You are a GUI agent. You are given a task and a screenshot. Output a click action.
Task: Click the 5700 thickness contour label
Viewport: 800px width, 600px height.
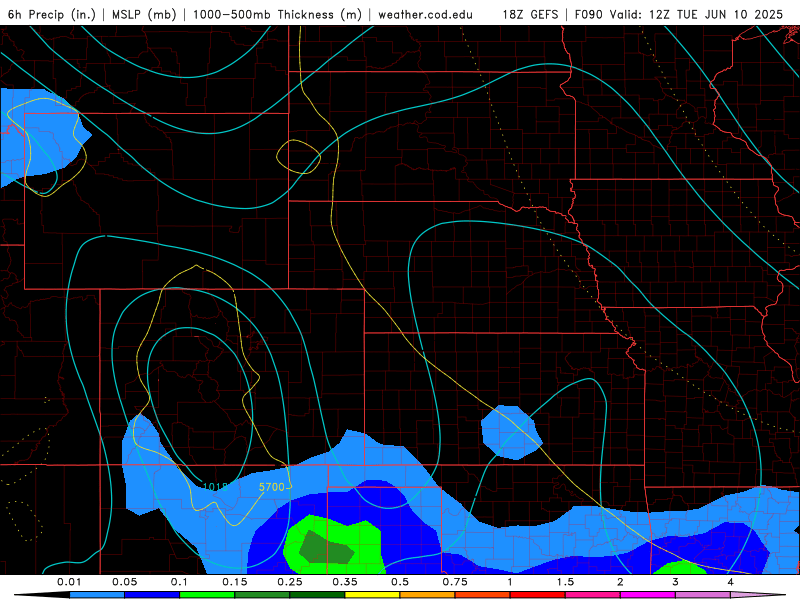point(271,487)
